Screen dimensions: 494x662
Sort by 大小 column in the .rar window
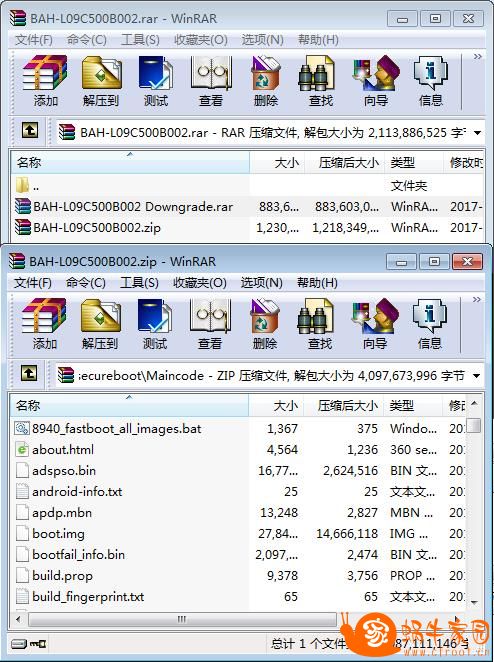[277, 163]
